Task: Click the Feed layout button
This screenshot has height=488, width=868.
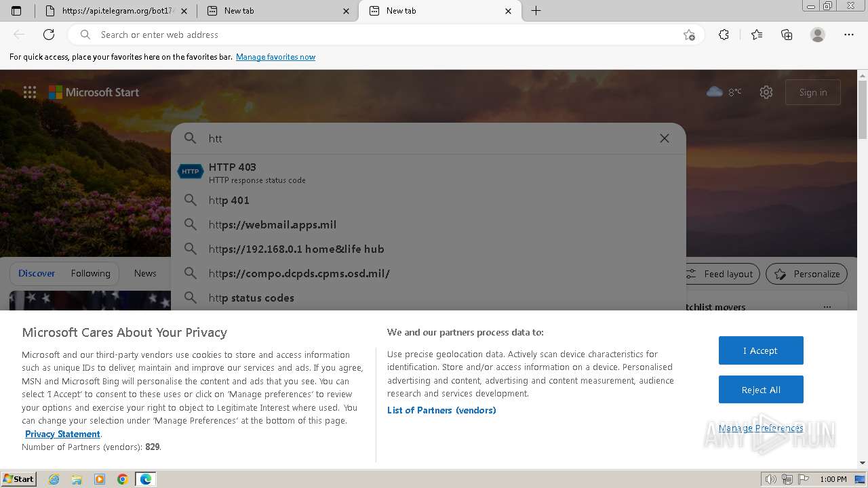Action: coord(722,274)
